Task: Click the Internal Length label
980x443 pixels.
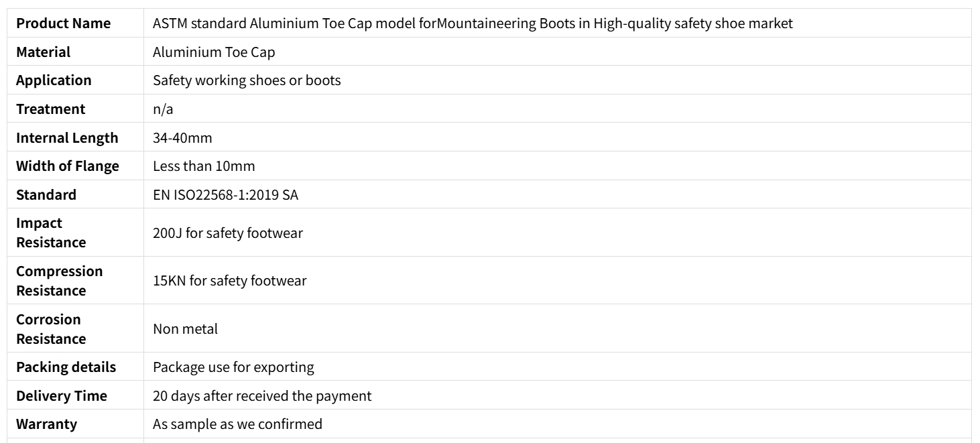Action: click(x=67, y=137)
